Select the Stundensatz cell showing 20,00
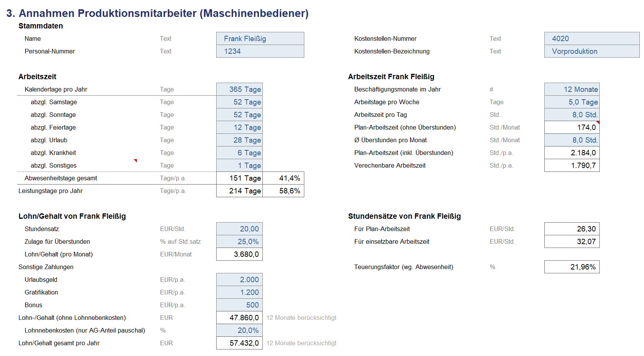 point(239,229)
